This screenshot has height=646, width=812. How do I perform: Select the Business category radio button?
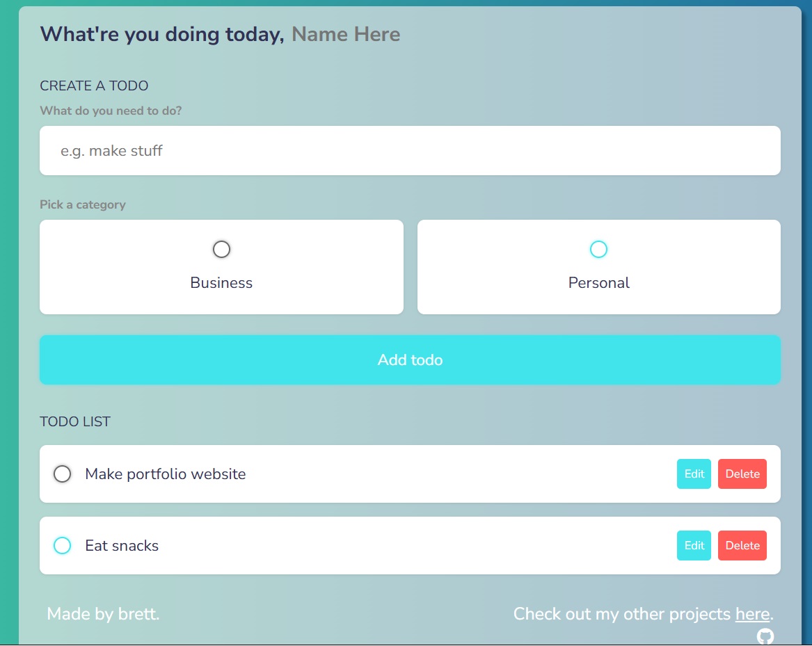click(x=221, y=249)
